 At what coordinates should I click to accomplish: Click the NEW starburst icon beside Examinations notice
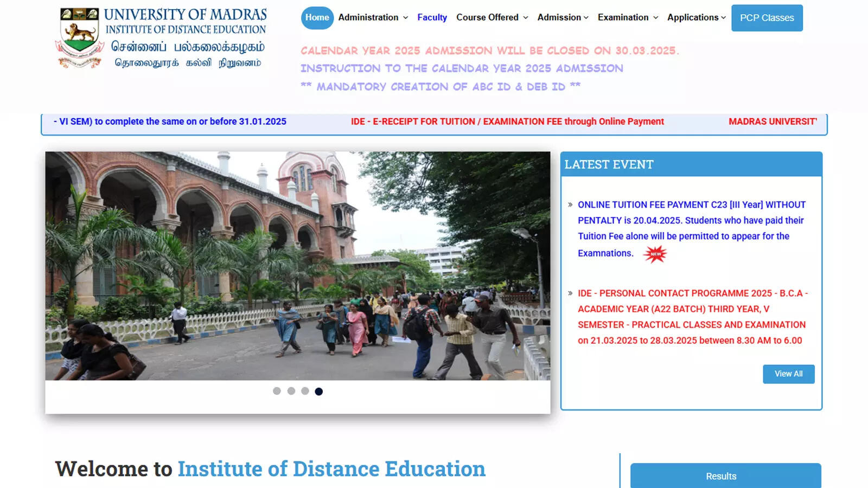[655, 253]
